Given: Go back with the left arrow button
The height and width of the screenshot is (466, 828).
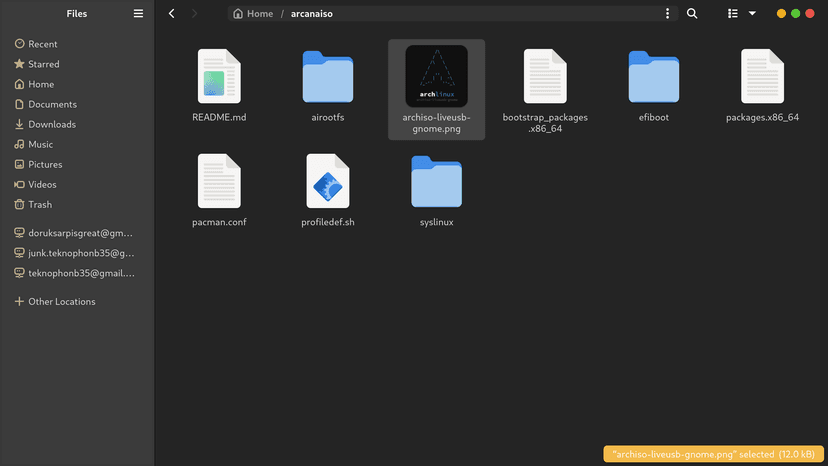Looking at the screenshot, I should tap(172, 14).
